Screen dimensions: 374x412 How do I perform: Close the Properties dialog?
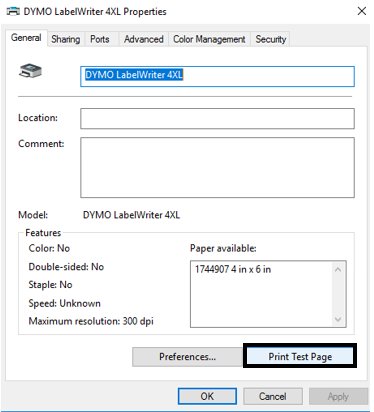pyautogui.click(x=362, y=11)
